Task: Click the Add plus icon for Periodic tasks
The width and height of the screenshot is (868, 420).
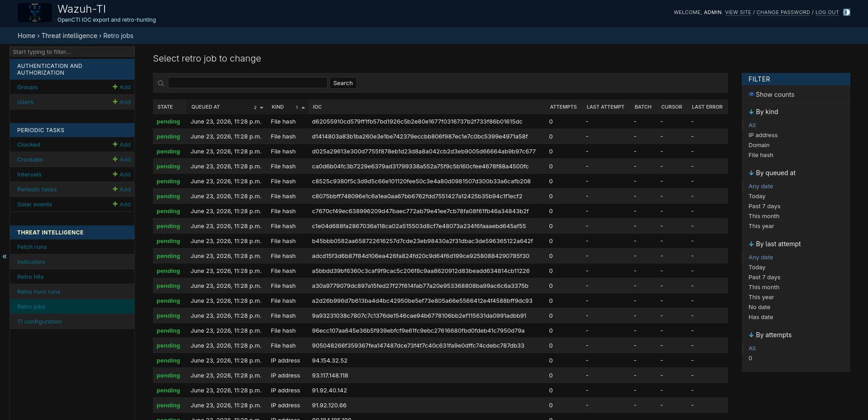Action: pyautogui.click(x=115, y=189)
